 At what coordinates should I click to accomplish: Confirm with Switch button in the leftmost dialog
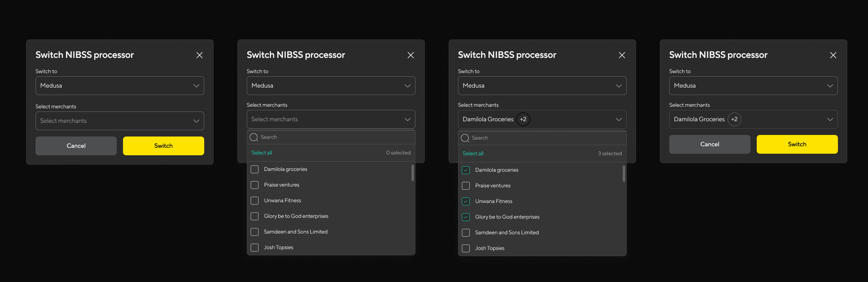click(x=164, y=146)
